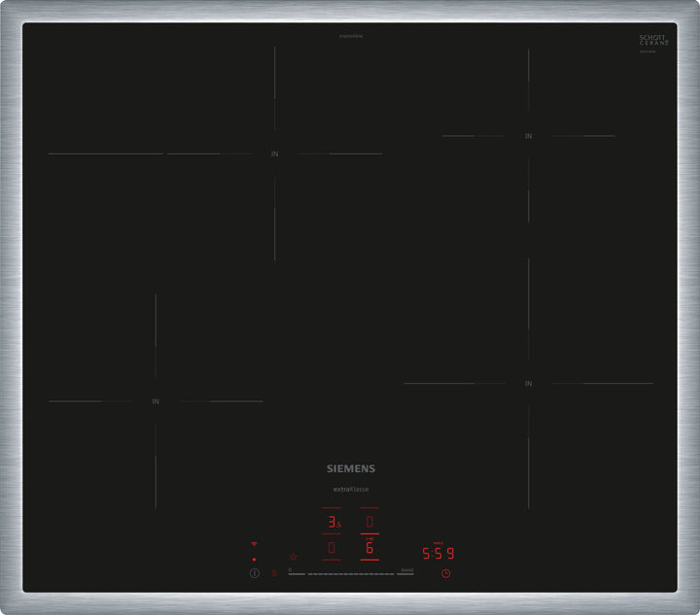Select the zone display showing 6
700x615 pixels.
369,547
